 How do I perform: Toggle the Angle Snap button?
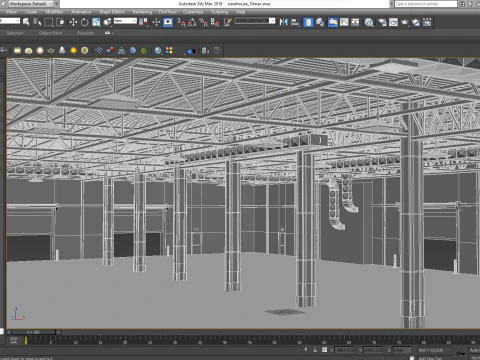coord(192,22)
